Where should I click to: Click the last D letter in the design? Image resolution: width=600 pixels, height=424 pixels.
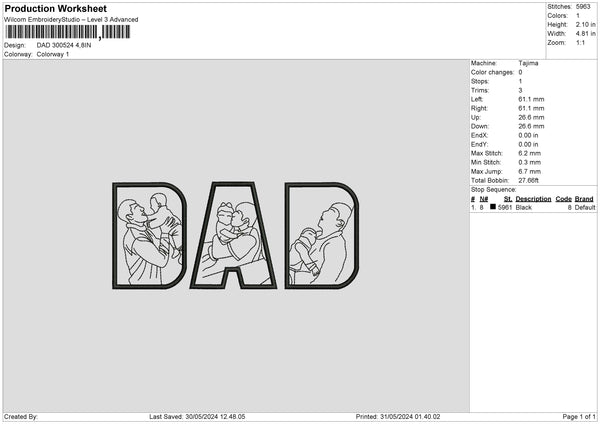[x=322, y=235]
